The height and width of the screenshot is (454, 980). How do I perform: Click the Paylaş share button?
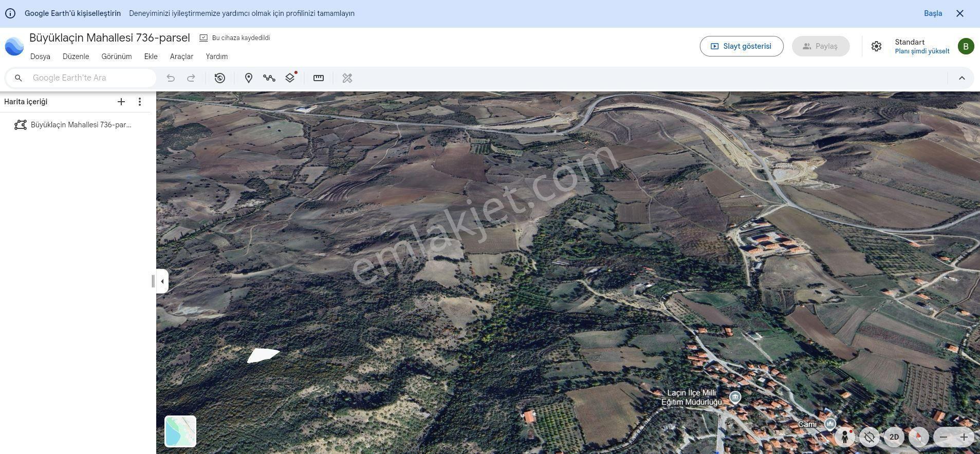coord(821,46)
